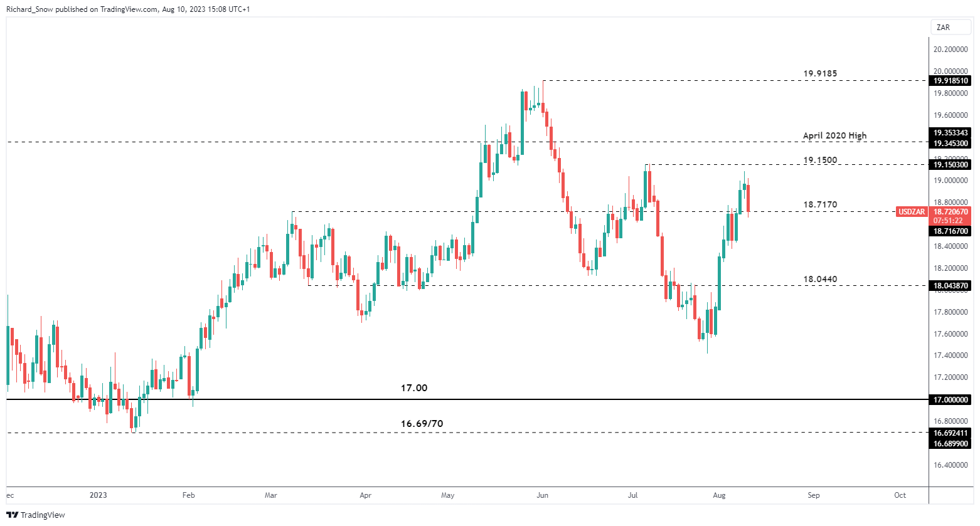Click the 19.345300 price axis label
This screenshot has height=526, width=980.
click(951, 144)
